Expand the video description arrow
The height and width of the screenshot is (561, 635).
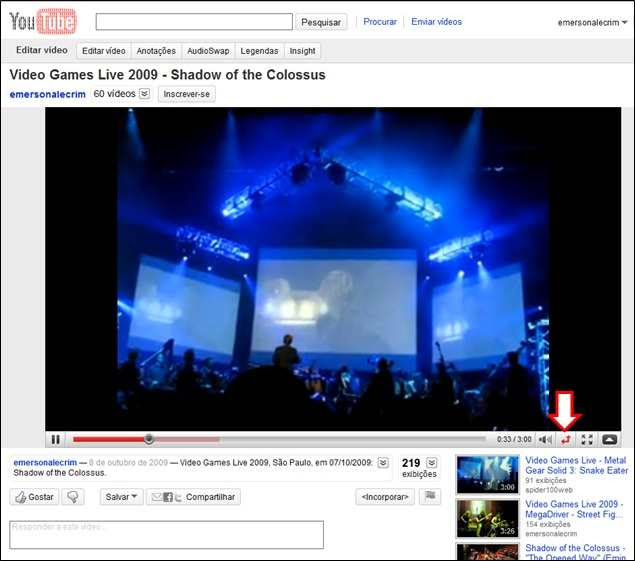click(x=383, y=463)
